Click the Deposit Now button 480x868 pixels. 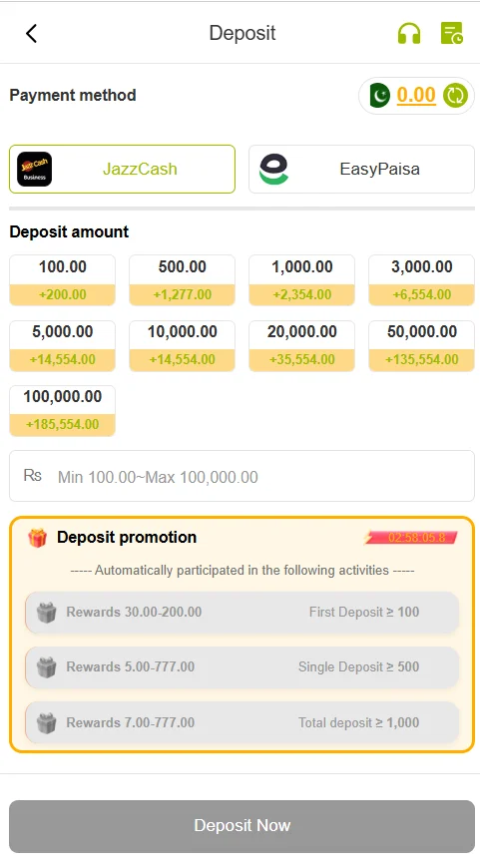[x=241, y=826]
